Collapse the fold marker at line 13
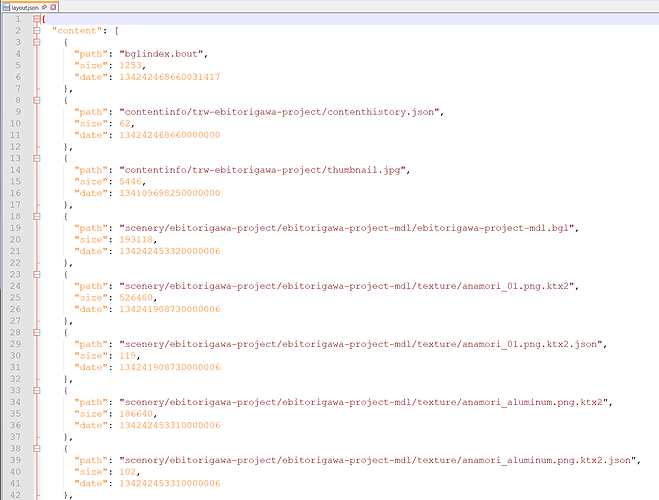This screenshot has height=500, width=659. pyautogui.click(x=37, y=158)
